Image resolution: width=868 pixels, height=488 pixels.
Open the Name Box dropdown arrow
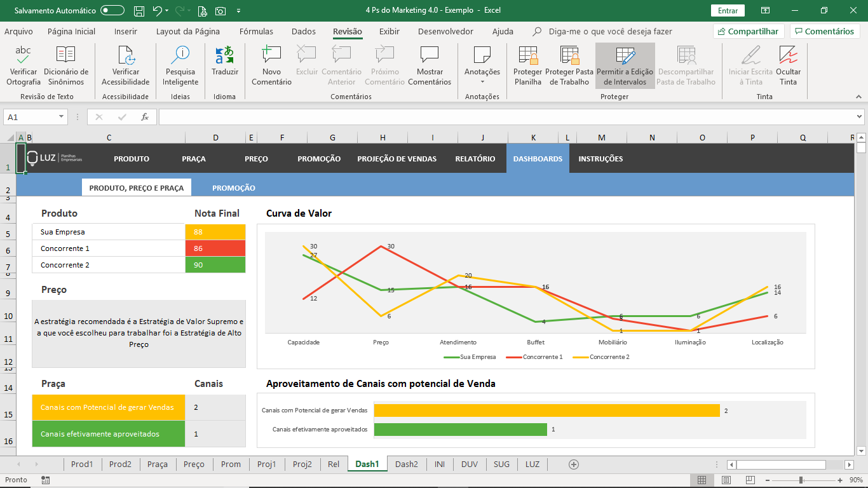pos(61,117)
